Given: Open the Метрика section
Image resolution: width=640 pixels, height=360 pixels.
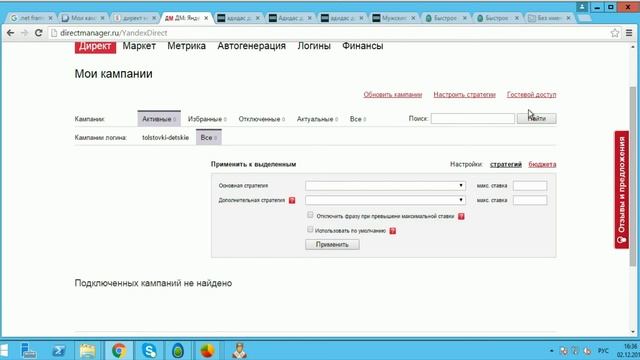Looking at the screenshot, I should click(x=187, y=46).
